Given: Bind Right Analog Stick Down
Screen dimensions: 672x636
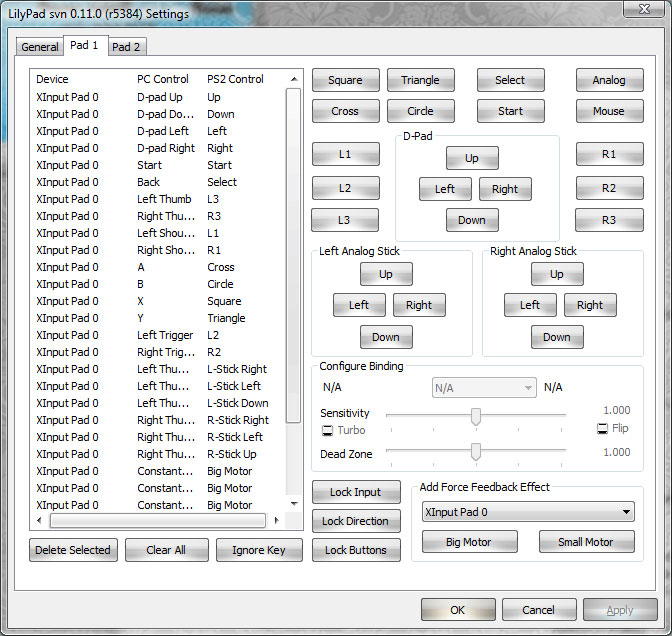Looking at the screenshot, I should (557, 337).
